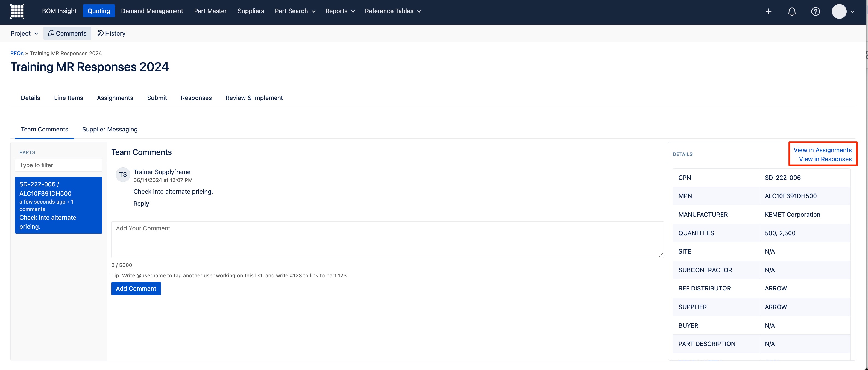Click the KEMET Corporation manufacturer value

coord(792,214)
